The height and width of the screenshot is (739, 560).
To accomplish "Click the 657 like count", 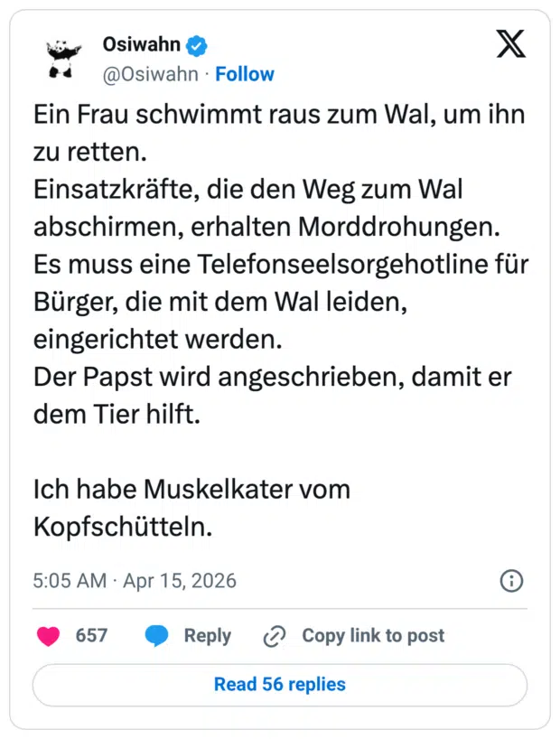I will [91, 636].
